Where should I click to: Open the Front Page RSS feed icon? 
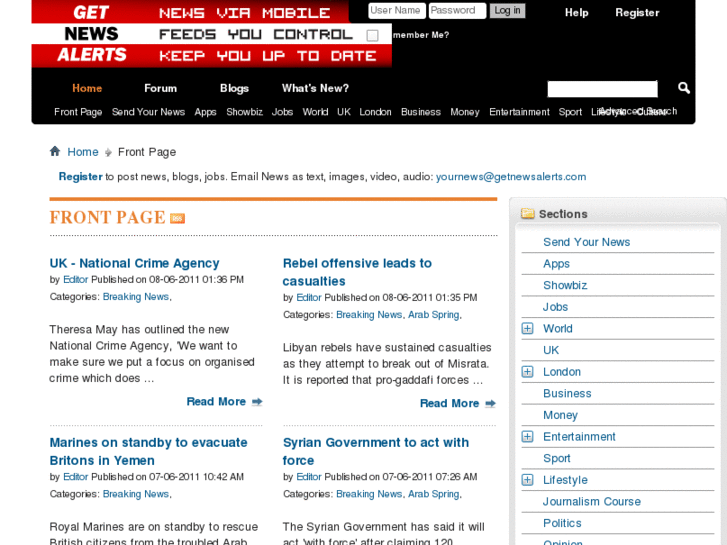177,218
